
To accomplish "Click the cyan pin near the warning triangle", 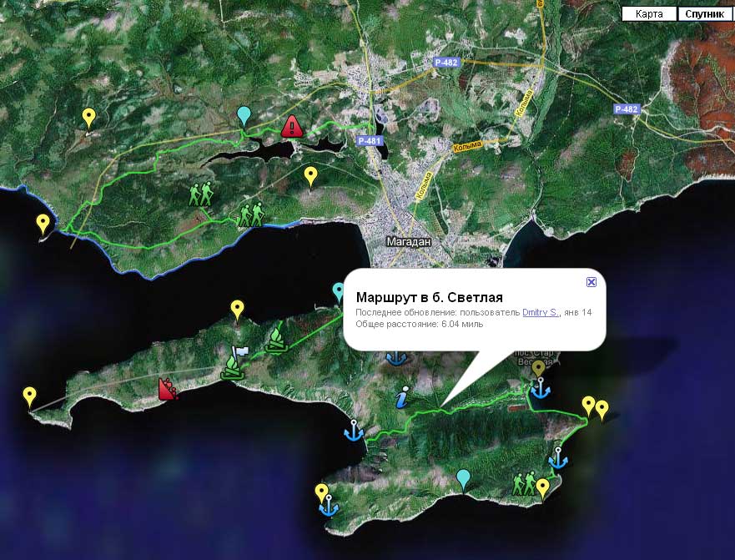I will point(244,115).
